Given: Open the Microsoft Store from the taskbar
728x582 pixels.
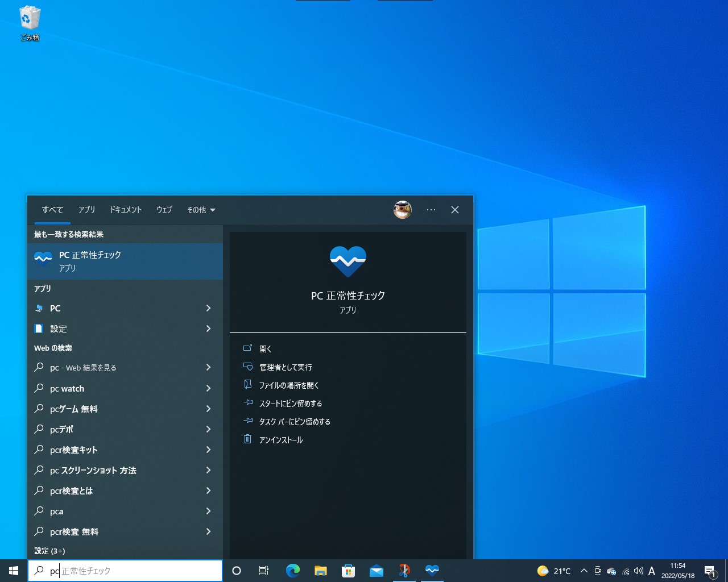Looking at the screenshot, I should (348, 571).
